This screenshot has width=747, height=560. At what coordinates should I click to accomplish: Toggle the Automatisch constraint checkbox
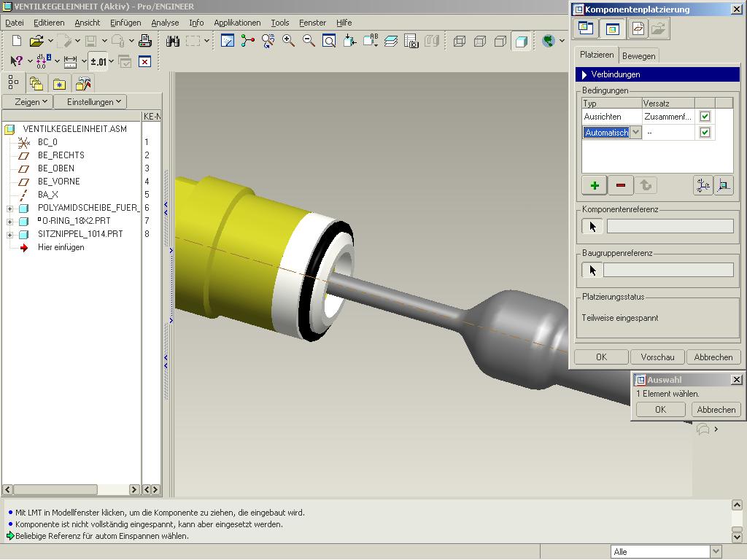click(x=705, y=133)
